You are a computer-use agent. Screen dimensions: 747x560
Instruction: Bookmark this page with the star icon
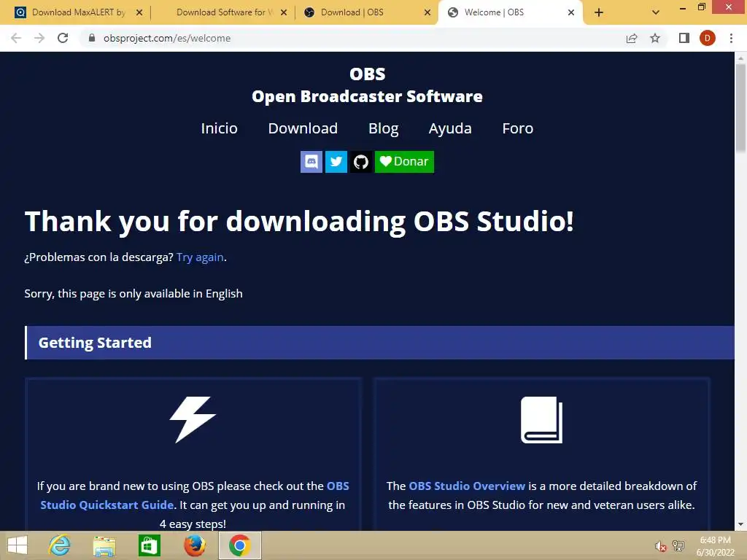(x=655, y=38)
